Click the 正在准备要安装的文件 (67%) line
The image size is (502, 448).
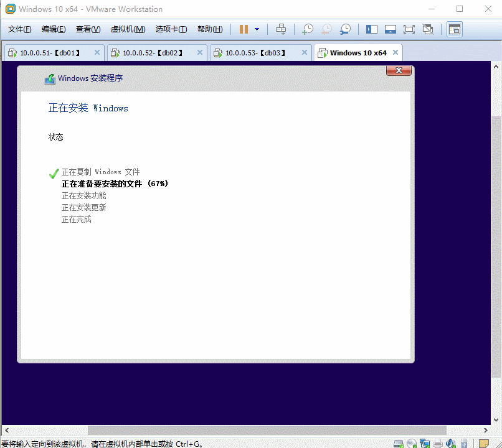coord(115,184)
